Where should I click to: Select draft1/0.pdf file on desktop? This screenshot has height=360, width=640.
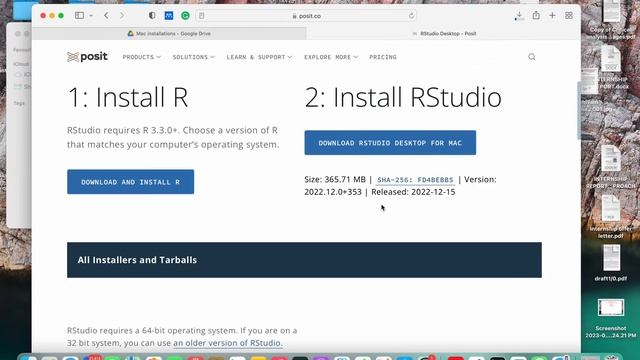pyautogui.click(x=611, y=263)
